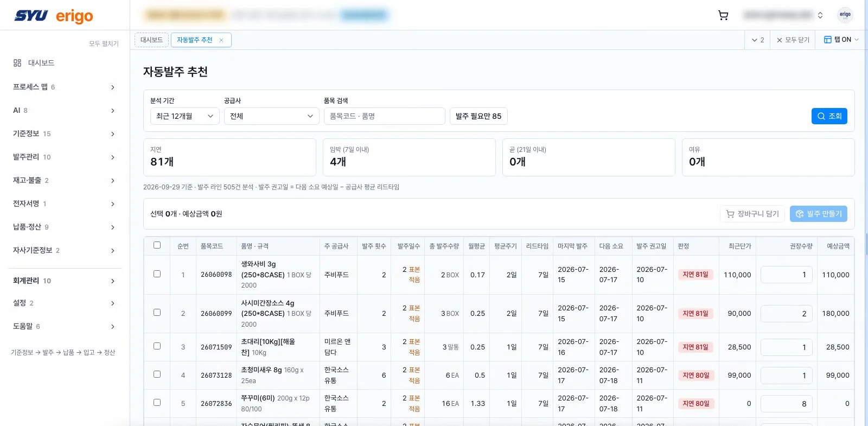Expand the 설정 menu
Image resolution: width=868 pixels, height=426 pixels.
coord(65,303)
